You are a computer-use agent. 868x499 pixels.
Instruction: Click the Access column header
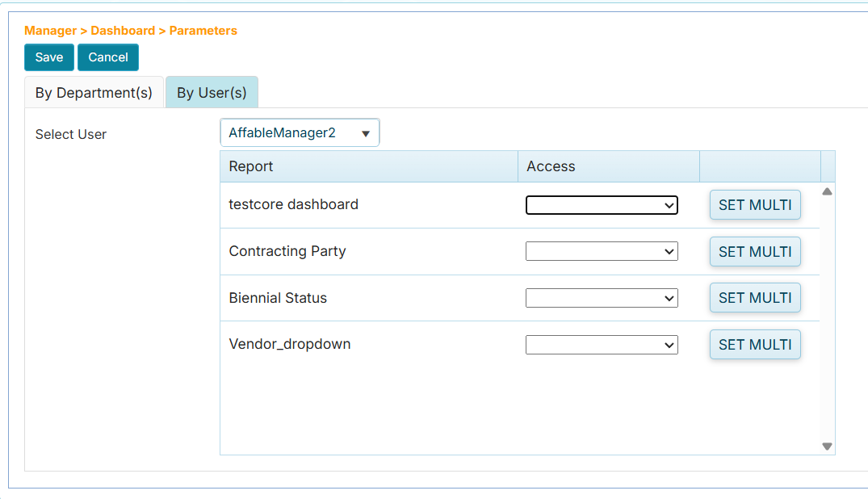[x=551, y=166]
